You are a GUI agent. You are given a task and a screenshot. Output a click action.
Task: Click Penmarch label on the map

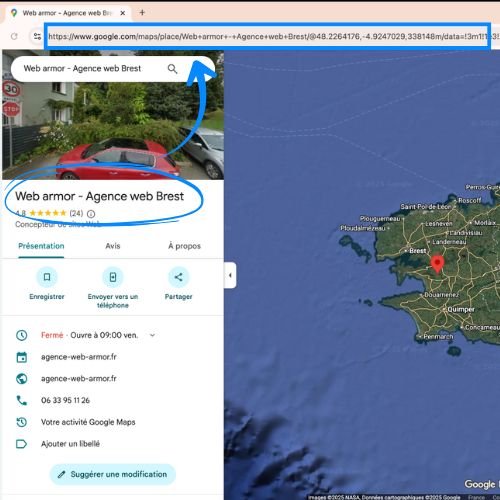pos(438,336)
